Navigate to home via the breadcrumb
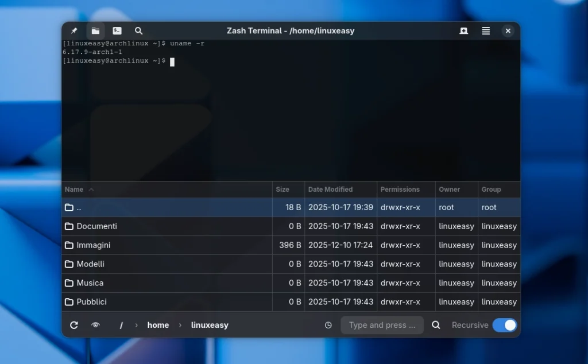 coord(158,325)
